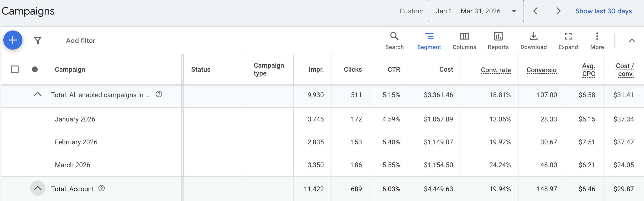
Task: Click February CTR value 5.40%
Action: coord(391,142)
